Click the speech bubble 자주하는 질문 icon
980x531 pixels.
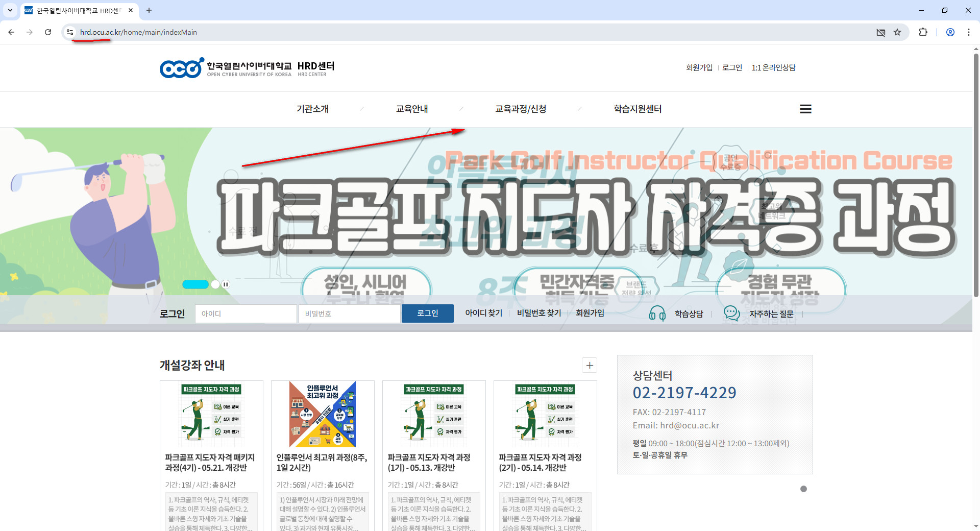732,313
